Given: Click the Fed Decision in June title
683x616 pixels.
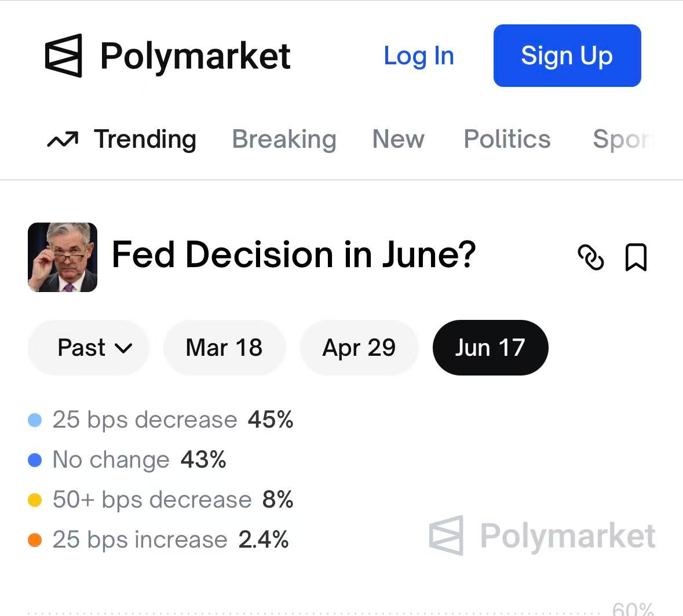Looking at the screenshot, I should click(293, 255).
